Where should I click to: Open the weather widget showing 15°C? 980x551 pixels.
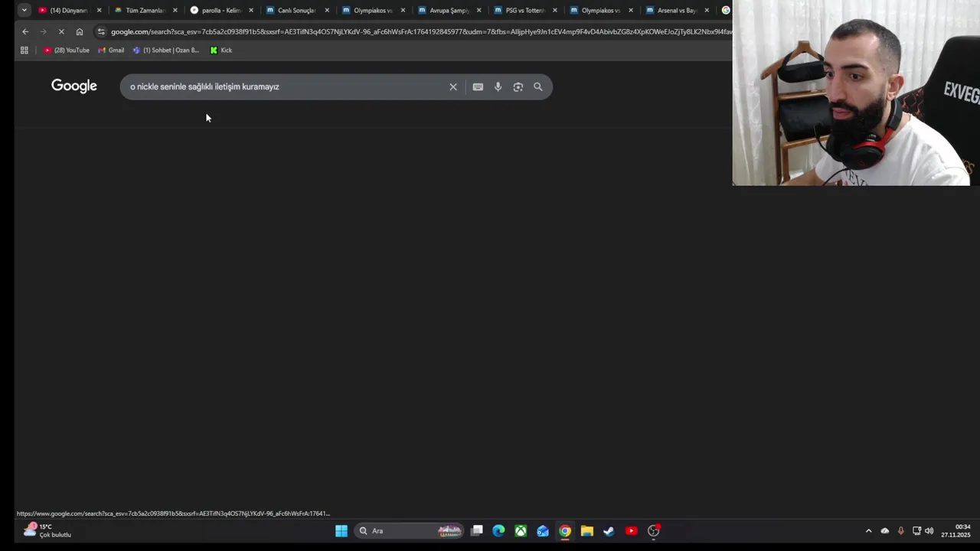click(x=47, y=530)
